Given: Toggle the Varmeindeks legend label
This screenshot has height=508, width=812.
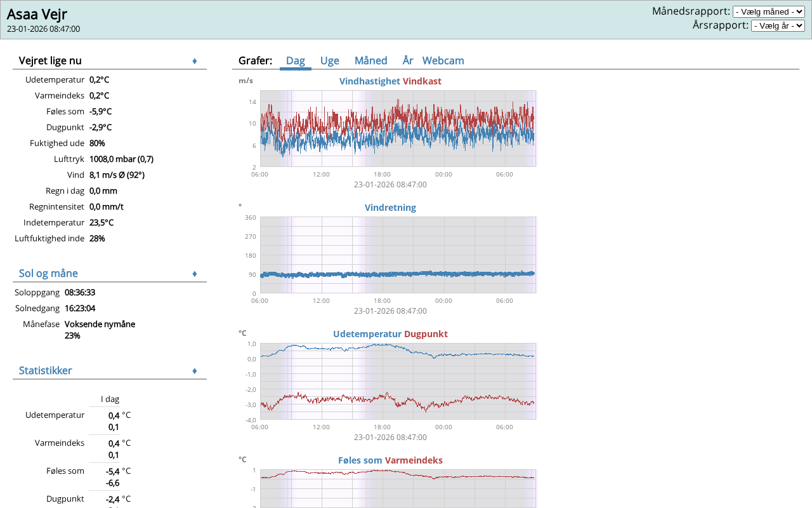Looking at the screenshot, I should (414, 460).
